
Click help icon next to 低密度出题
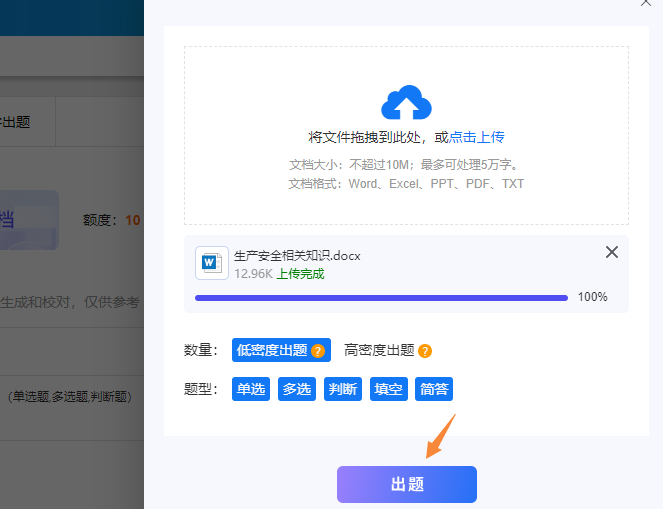click(x=318, y=350)
